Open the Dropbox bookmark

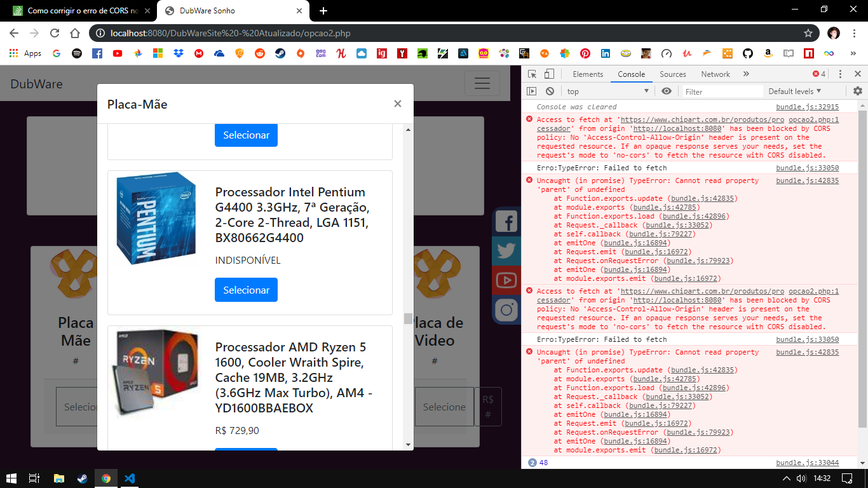click(x=179, y=54)
